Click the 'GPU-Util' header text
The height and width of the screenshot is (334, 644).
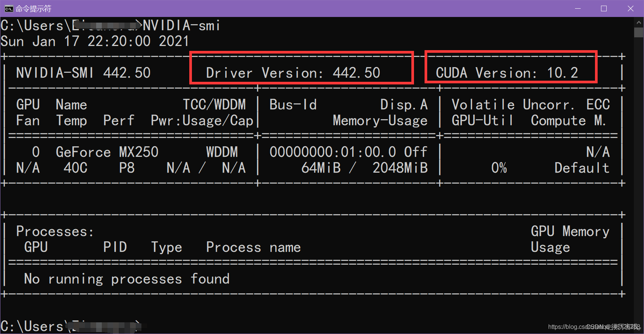(483, 121)
